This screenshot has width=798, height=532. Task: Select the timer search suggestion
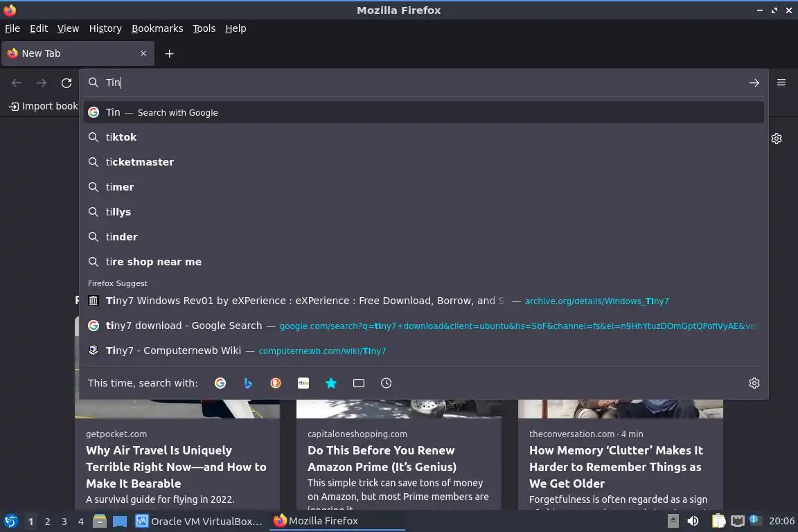[x=423, y=187]
